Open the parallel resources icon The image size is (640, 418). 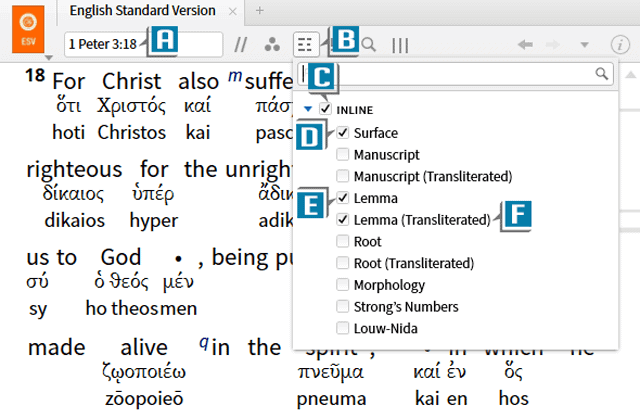click(240, 45)
